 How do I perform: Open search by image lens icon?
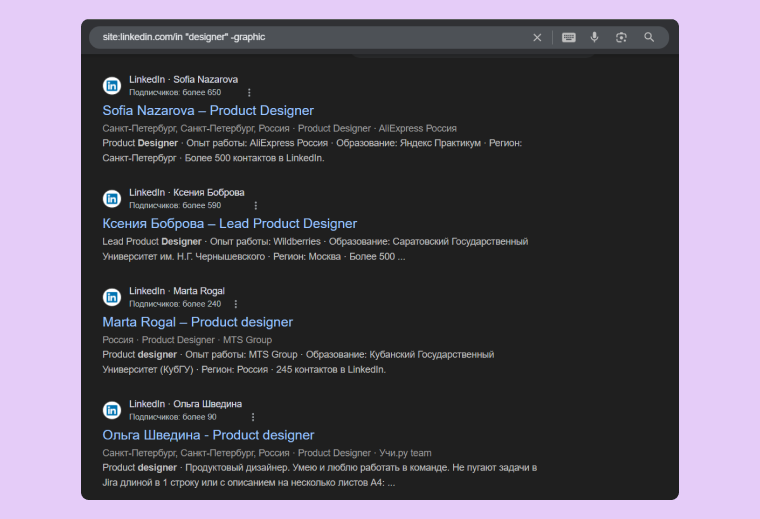[x=621, y=37]
